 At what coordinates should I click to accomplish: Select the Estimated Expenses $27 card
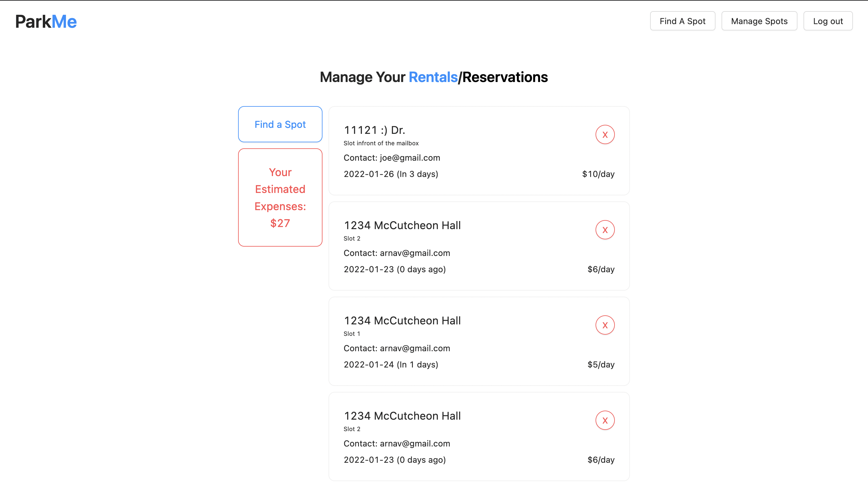280,197
